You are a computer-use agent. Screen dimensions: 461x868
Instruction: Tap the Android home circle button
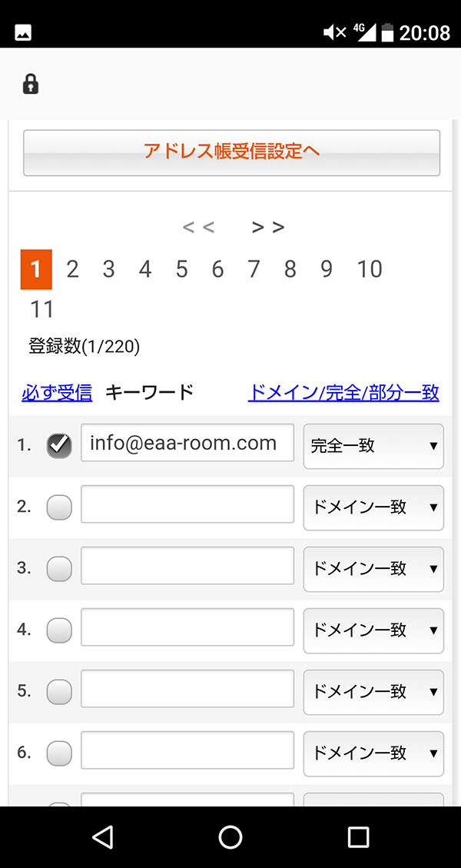(230, 836)
